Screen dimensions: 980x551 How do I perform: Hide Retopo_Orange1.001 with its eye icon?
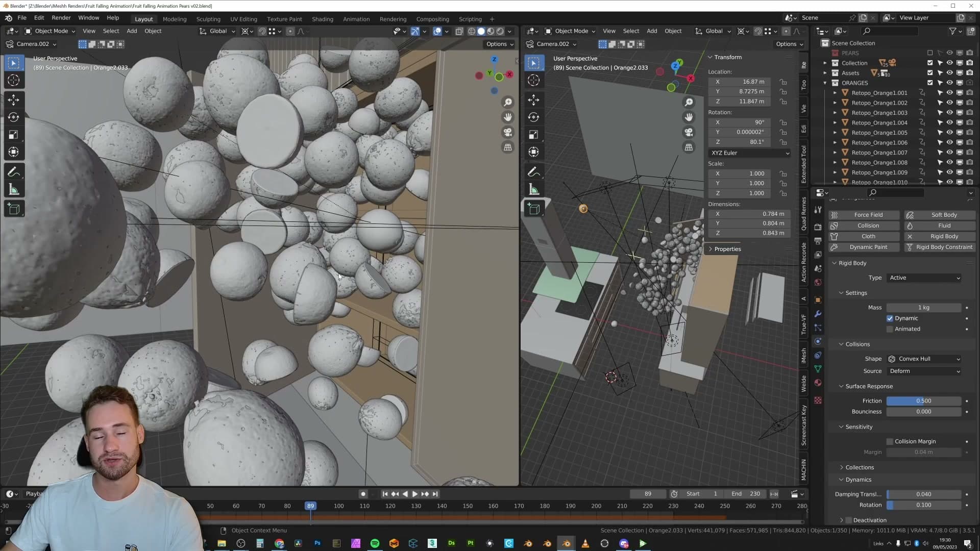point(949,93)
